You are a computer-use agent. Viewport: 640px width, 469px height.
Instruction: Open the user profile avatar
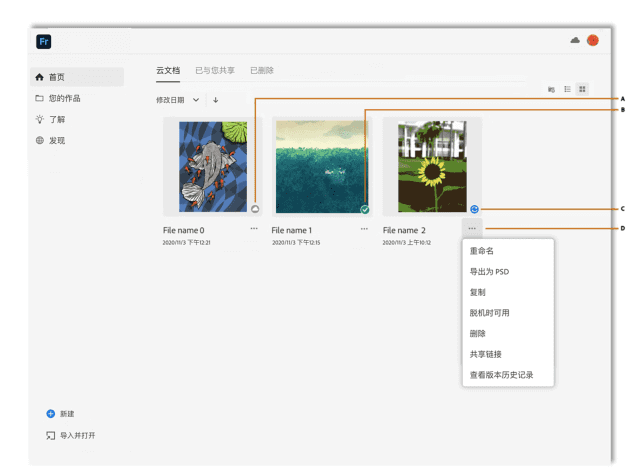[x=593, y=40]
